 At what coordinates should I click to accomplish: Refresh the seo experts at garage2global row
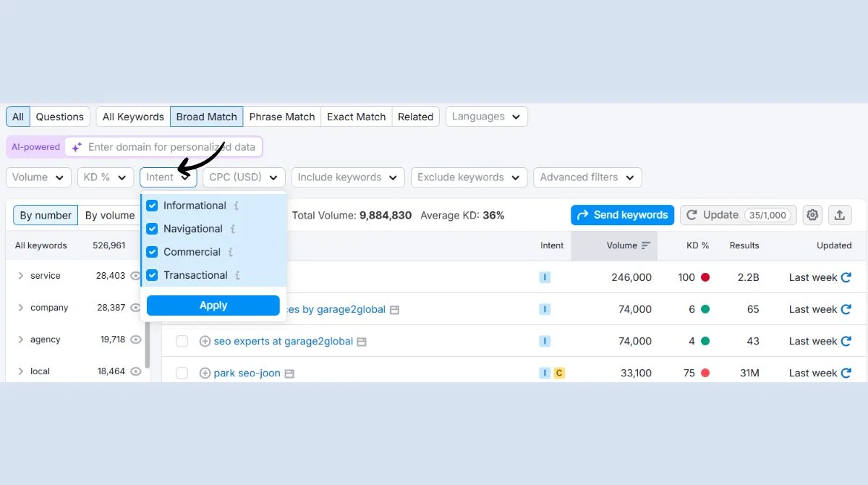[x=846, y=341]
